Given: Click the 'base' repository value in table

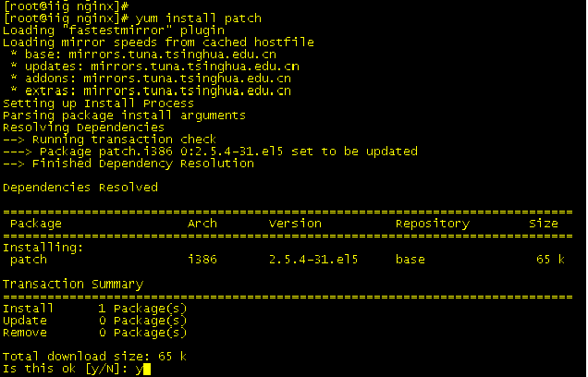Looking at the screenshot, I should tap(410, 260).
